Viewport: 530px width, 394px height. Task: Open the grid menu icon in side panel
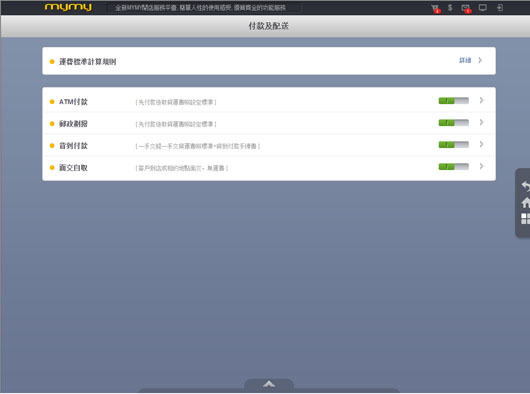526,219
